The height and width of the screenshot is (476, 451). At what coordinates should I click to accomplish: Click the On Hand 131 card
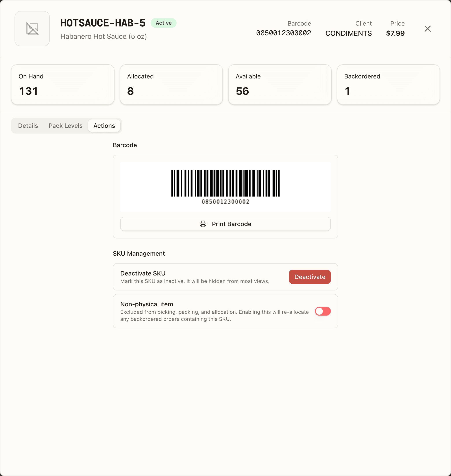click(x=63, y=84)
